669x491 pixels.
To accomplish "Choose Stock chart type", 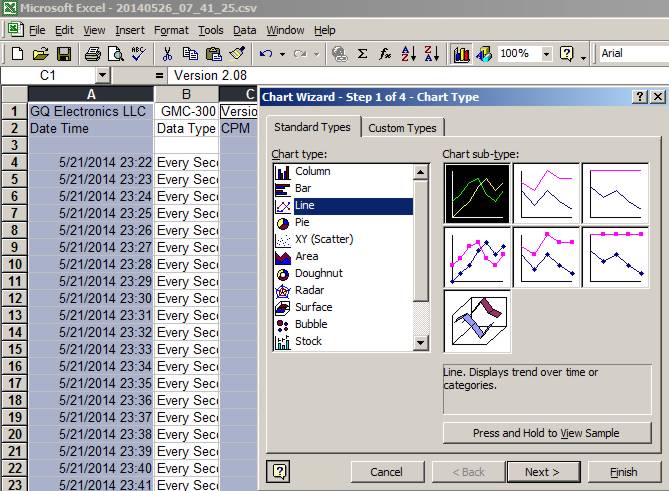I will coord(344,341).
